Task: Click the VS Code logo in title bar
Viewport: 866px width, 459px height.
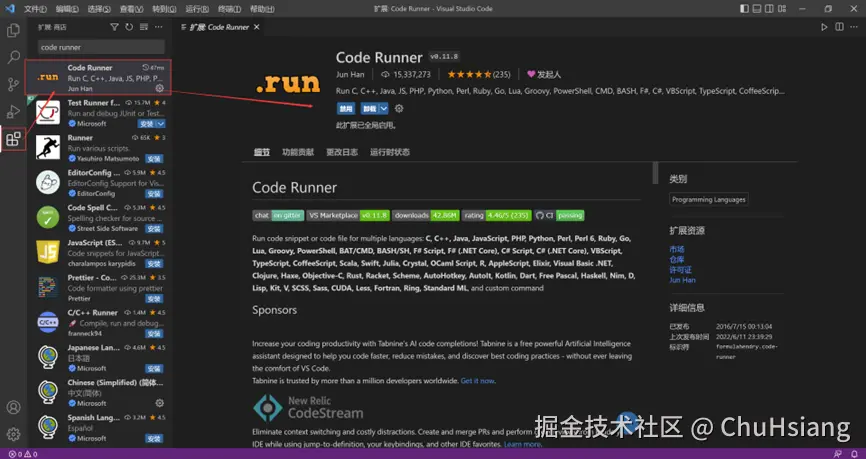Action: 10,9
